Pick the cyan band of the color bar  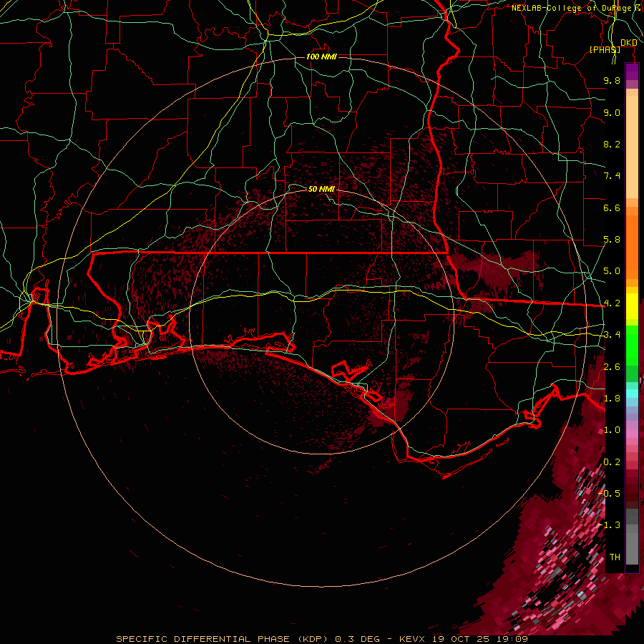632,394
